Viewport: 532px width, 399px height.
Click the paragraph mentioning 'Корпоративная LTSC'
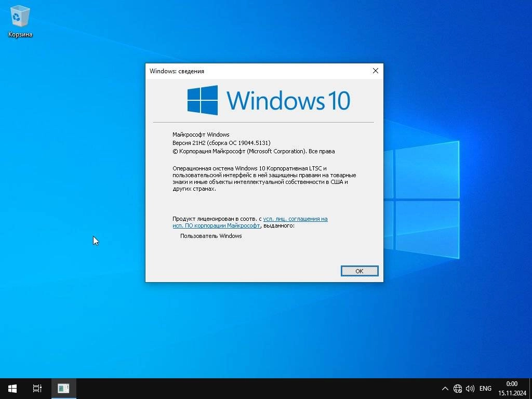(x=264, y=179)
